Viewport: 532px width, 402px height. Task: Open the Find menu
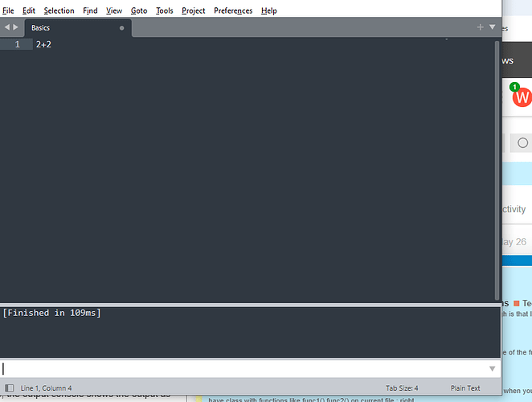click(90, 11)
